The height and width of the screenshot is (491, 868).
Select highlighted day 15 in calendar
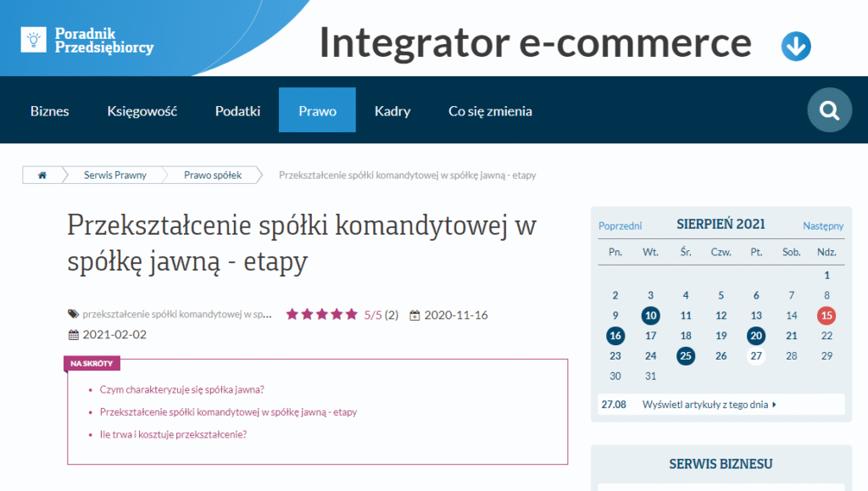click(x=826, y=315)
